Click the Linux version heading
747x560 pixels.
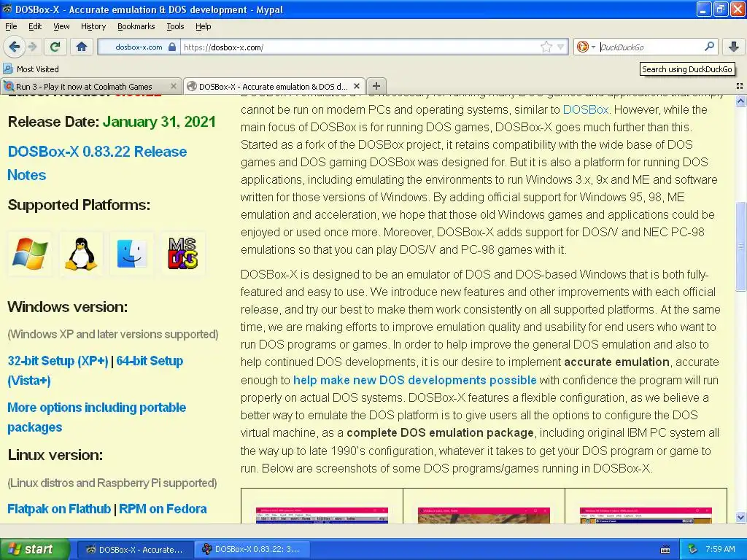click(55, 455)
